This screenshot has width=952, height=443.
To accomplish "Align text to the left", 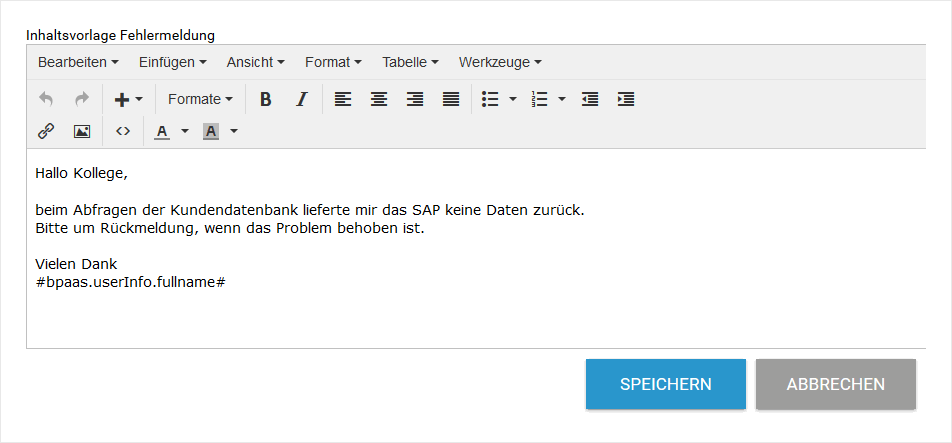I will point(343,99).
